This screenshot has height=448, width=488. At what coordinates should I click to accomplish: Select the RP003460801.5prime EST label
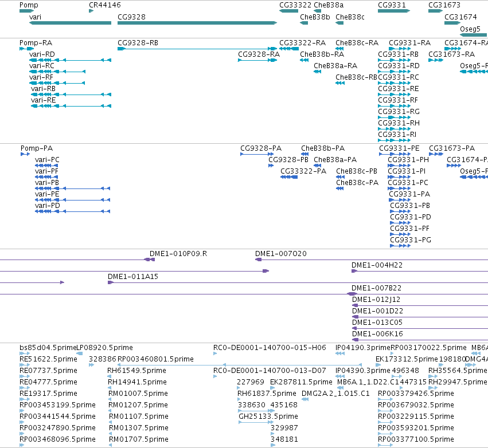(155, 359)
